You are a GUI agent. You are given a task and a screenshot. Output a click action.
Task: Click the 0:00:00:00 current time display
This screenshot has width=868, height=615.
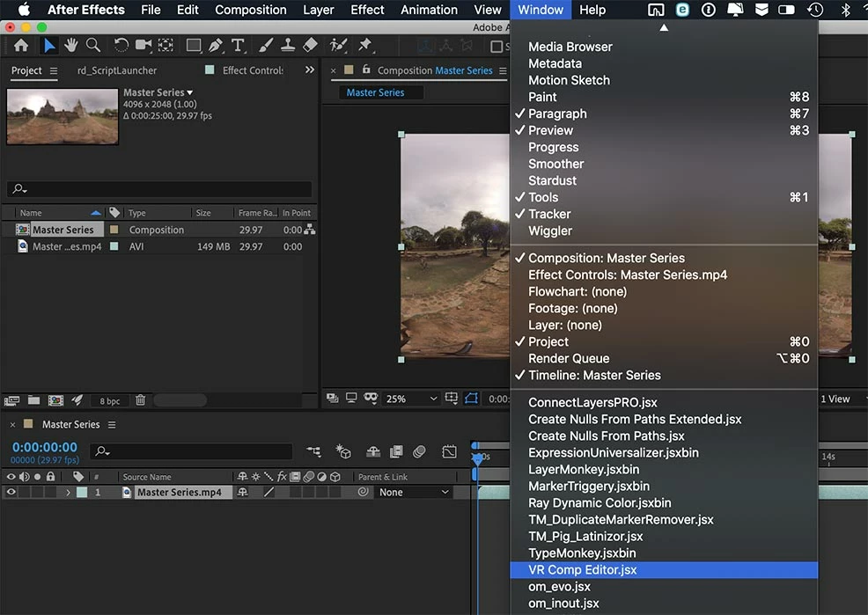[45, 447]
